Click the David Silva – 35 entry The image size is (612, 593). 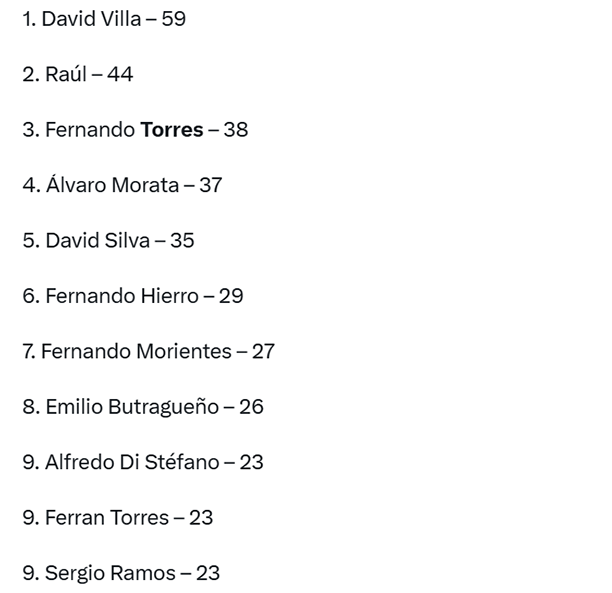108,241
